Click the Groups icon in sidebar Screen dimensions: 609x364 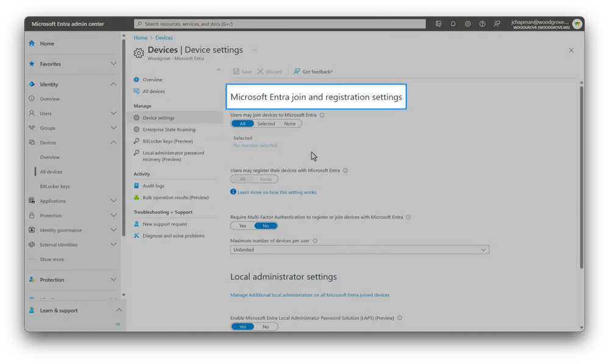32,128
